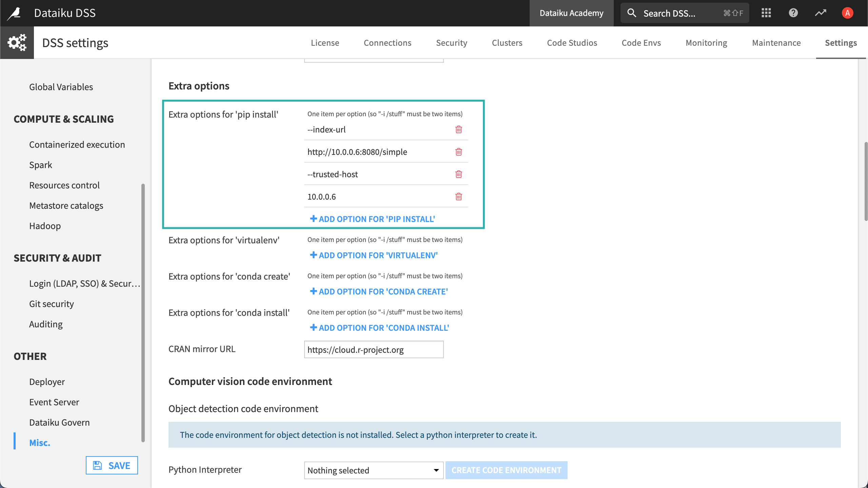Screen dimensions: 868x488
Task: Click the grid/apps menu icon
Action: [766, 12]
